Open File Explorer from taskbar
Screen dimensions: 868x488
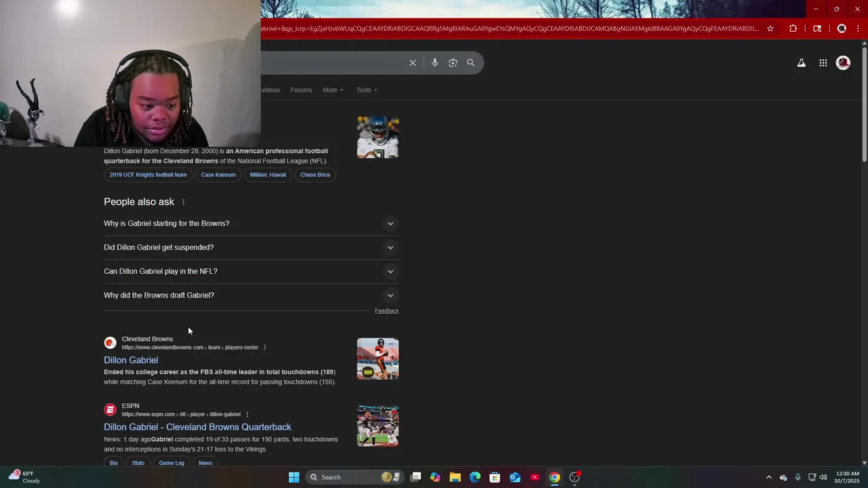pyautogui.click(x=455, y=477)
